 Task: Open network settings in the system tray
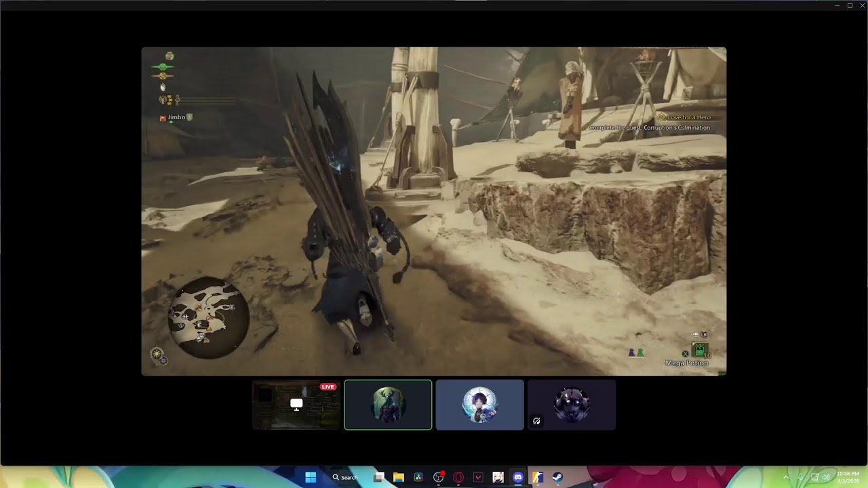[815, 477]
